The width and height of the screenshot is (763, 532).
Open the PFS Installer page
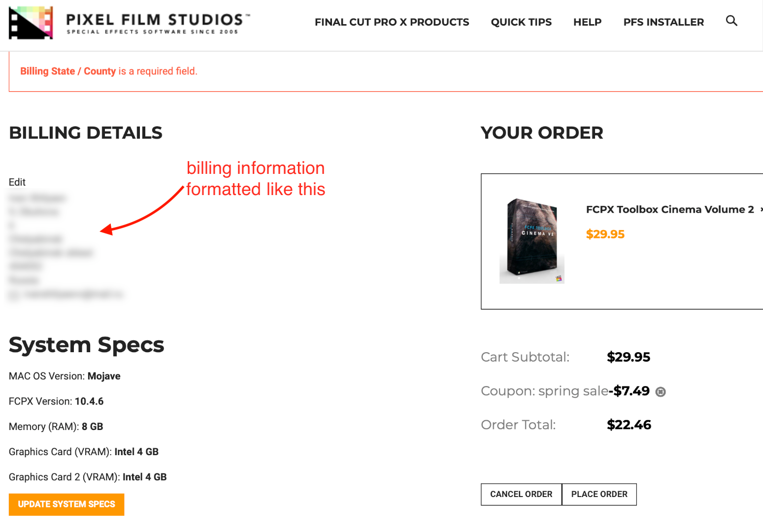(x=663, y=22)
